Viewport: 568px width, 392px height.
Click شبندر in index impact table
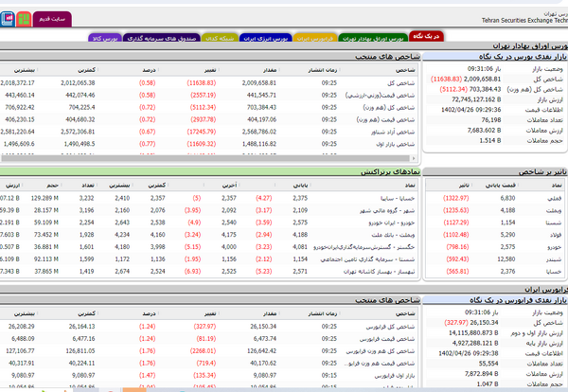[x=554, y=259]
